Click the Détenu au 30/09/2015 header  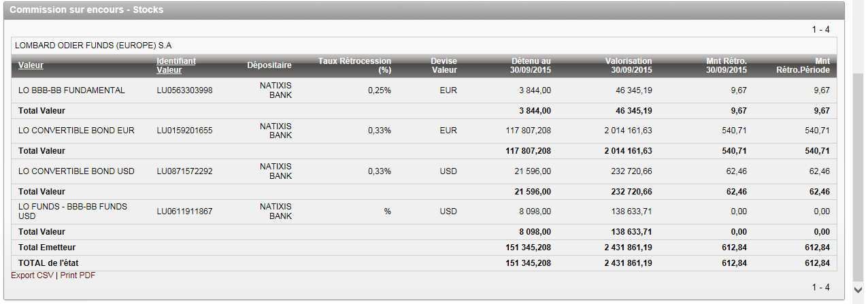click(531, 65)
